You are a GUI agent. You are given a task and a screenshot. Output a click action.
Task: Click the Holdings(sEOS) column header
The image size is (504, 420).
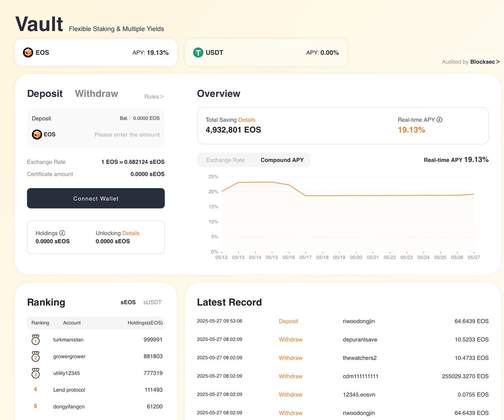coord(145,323)
